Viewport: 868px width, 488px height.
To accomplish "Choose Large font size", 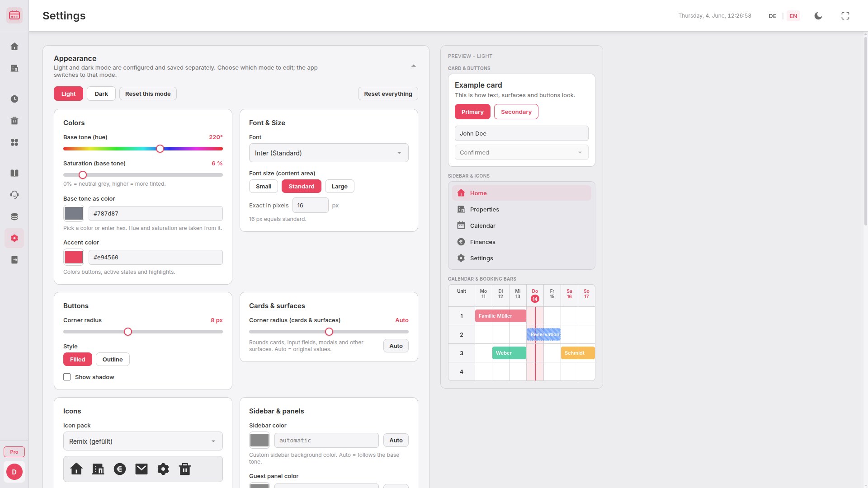I will tap(340, 186).
